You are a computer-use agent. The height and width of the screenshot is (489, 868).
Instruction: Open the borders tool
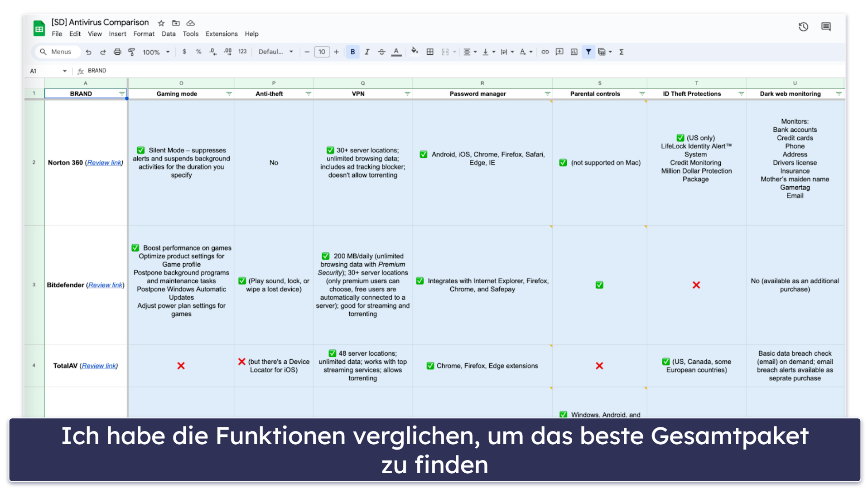430,52
